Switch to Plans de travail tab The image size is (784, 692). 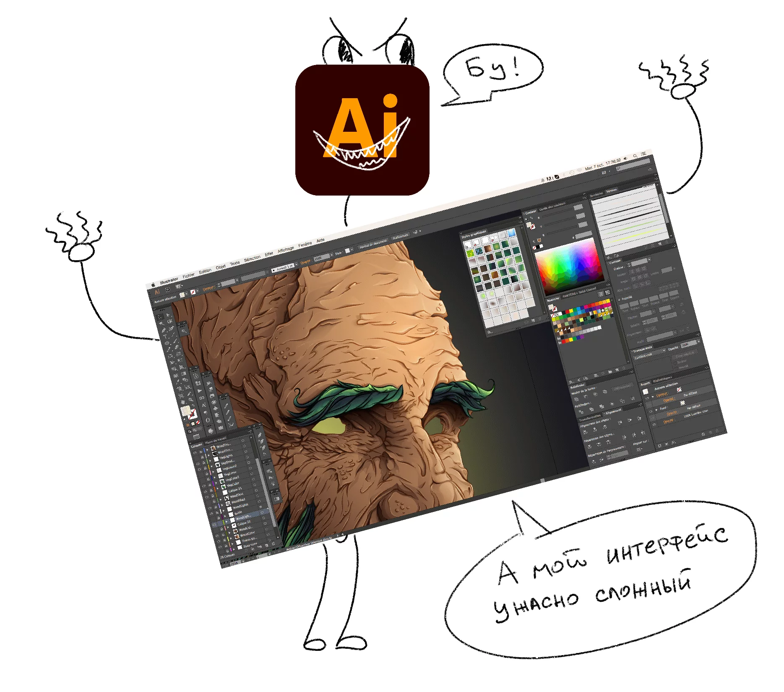[x=216, y=441]
